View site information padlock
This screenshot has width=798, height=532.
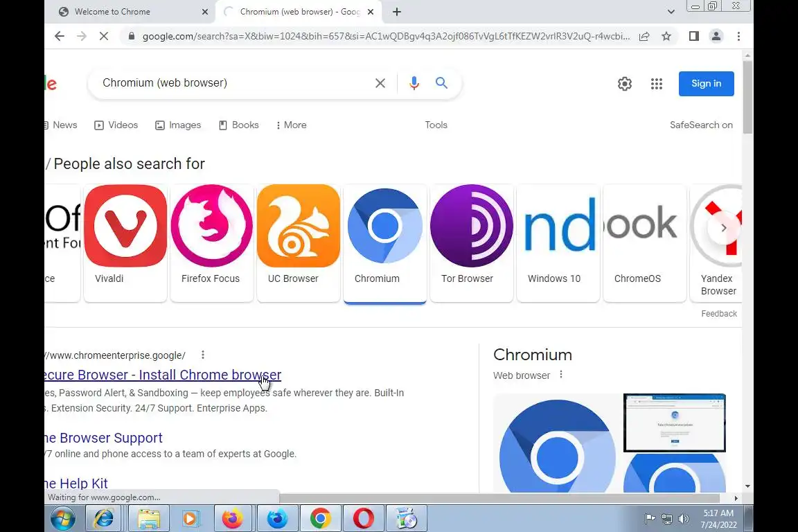(132, 36)
